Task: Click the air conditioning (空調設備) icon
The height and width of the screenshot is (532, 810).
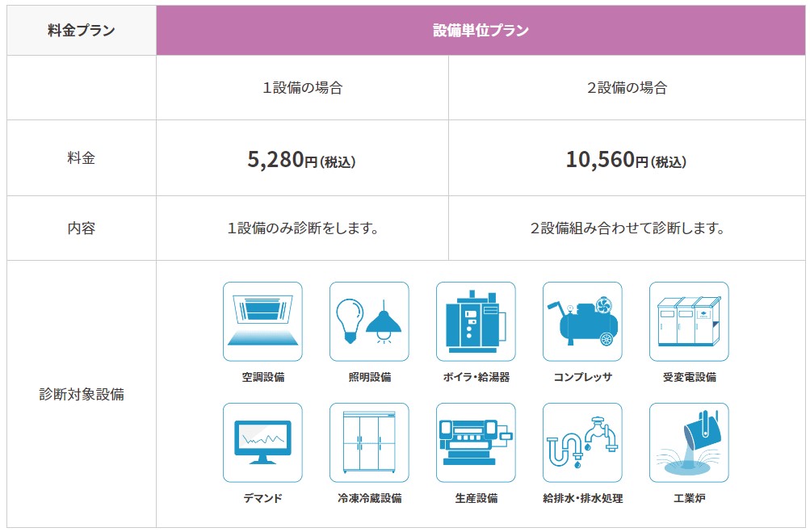Action: [262, 321]
